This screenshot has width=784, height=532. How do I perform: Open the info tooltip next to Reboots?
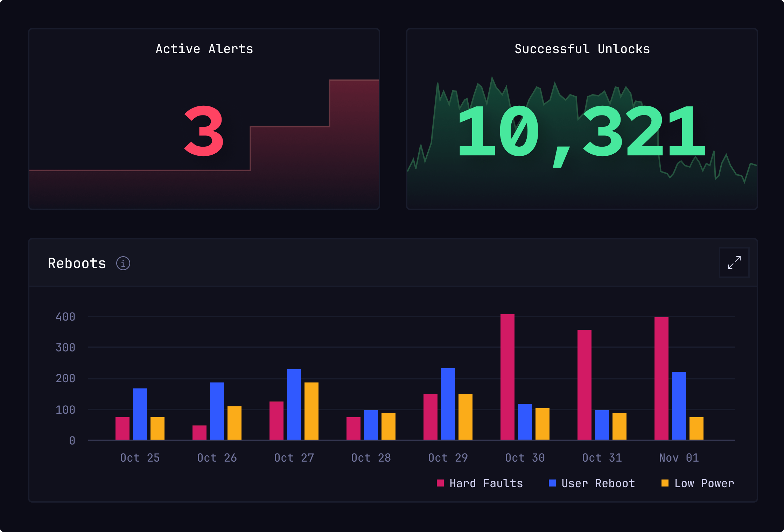click(x=123, y=263)
